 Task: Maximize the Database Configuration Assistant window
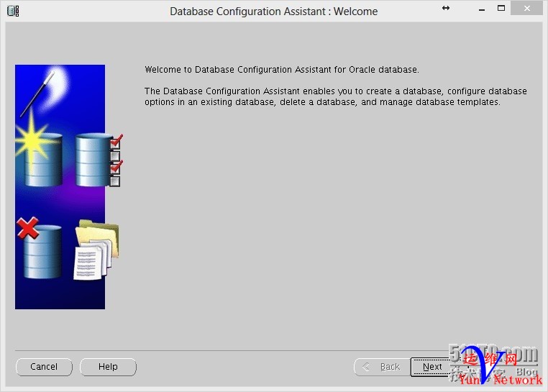pyautogui.click(x=501, y=8)
